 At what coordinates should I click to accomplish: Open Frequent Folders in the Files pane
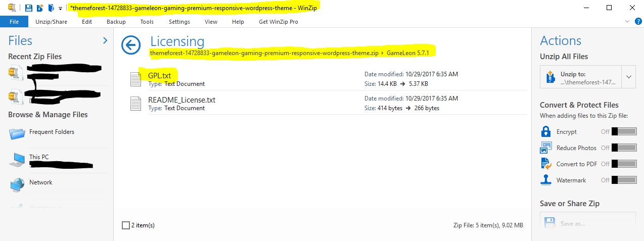tap(52, 132)
